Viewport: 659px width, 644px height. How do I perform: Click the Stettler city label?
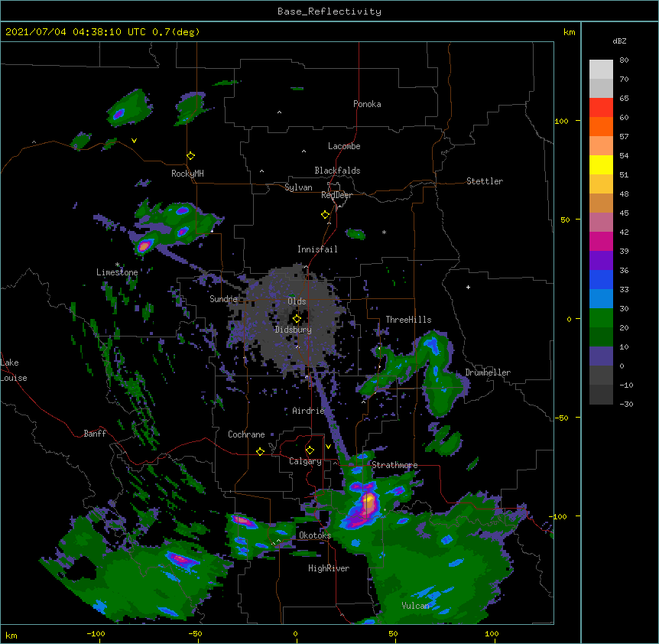485,181
